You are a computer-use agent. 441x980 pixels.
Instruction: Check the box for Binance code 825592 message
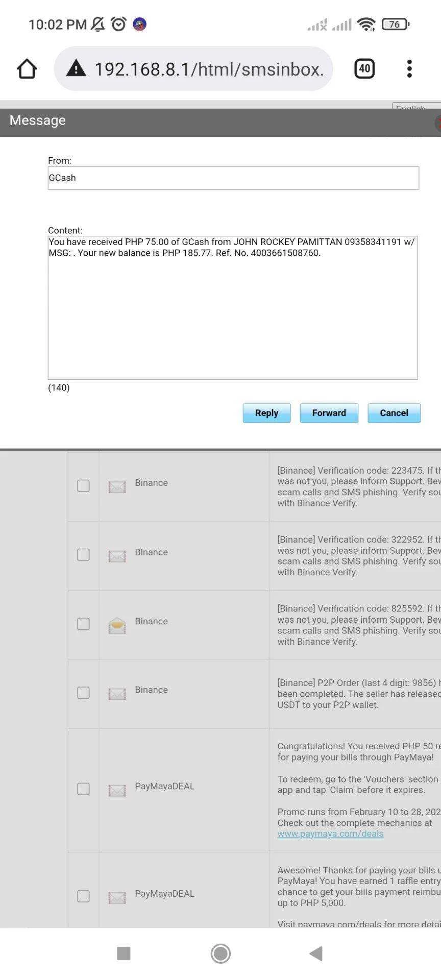(x=83, y=624)
